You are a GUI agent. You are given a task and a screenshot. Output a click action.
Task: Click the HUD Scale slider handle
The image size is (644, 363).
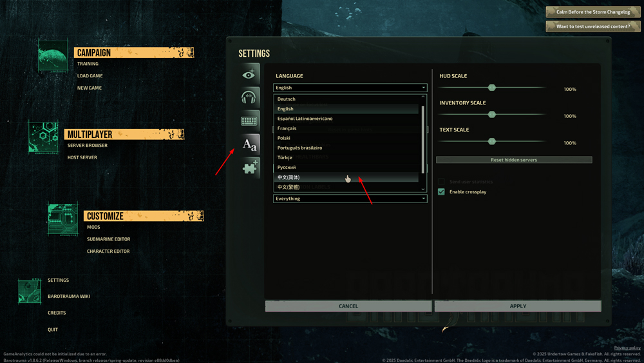(x=491, y=88)
